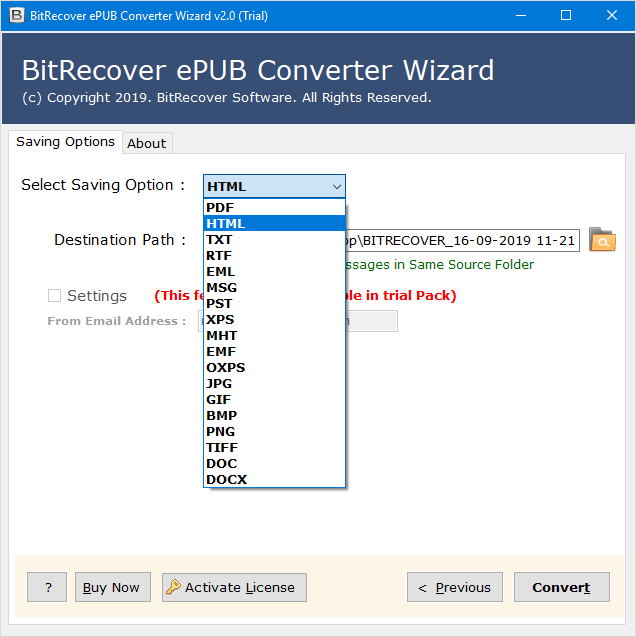The width and height of the screenshot is (636, 637).
Task: Switch to the Saving Options tab
Action: pos(65,142)
